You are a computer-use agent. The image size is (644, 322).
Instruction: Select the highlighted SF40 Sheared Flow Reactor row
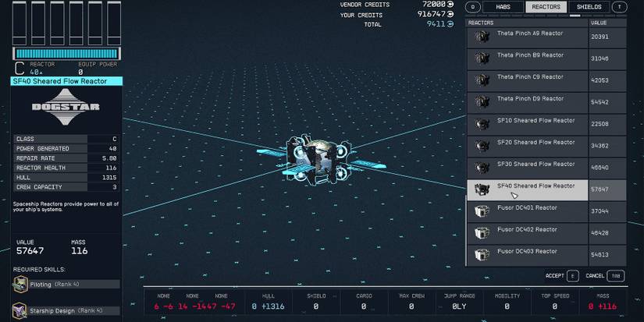click(x=527, y=189)
